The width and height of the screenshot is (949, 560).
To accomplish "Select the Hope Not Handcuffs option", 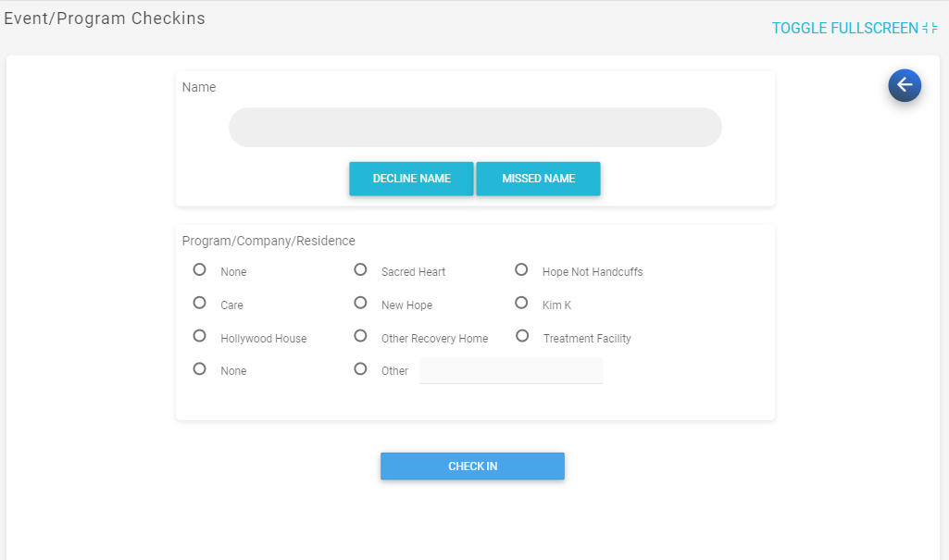I will 521,269.
